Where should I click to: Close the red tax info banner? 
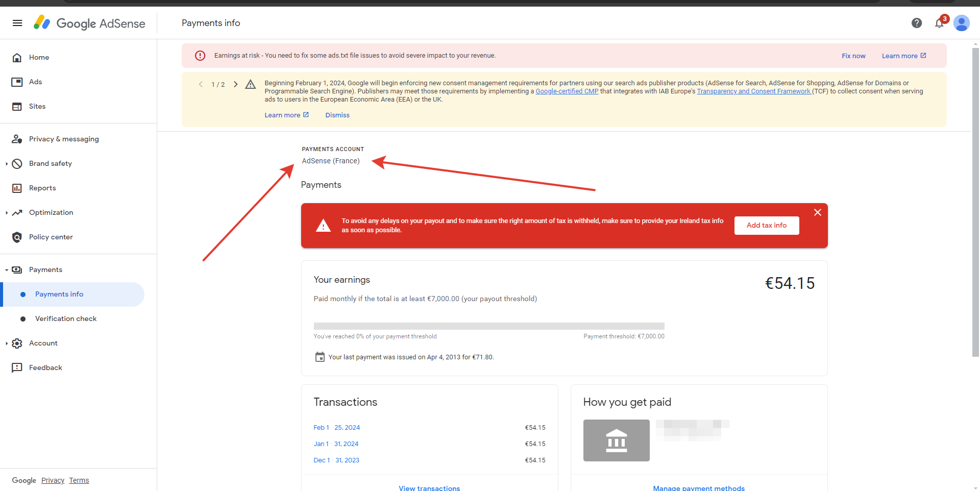pyautogui.click(x=818, y=212)
